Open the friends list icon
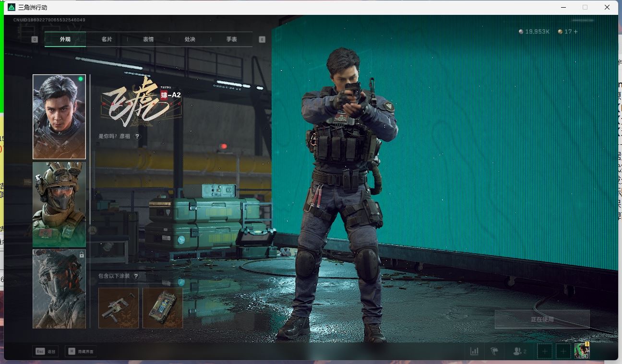This screenshot has width=622, height=364. click(519, 351)
